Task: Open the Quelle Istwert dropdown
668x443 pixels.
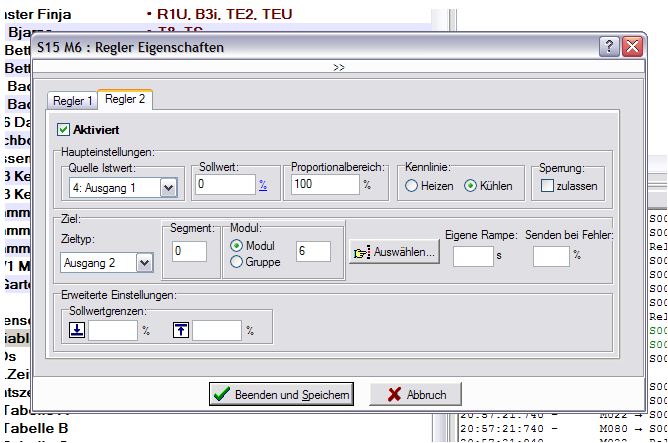Action: pyautogui.click(x=168, y=186)
